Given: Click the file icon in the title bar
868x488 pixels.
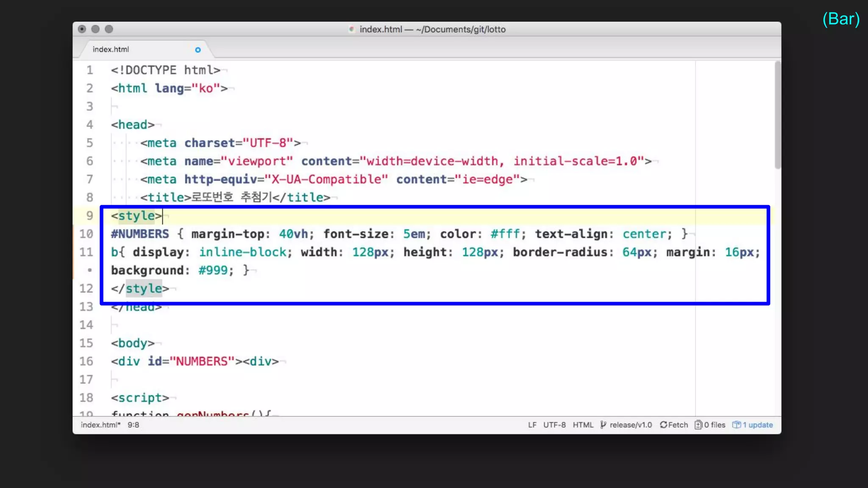Looking at the screenshot, I should pyautogui.click(x=351, y=29).
